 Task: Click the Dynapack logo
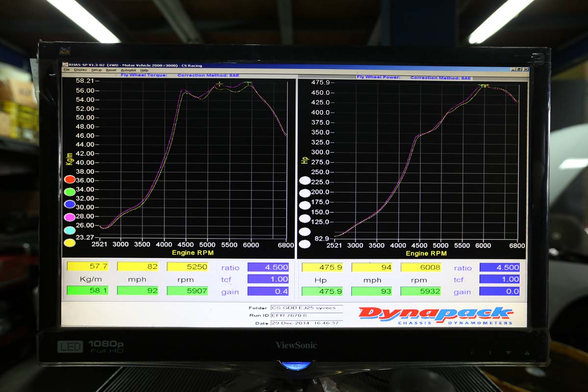point(435,315)
